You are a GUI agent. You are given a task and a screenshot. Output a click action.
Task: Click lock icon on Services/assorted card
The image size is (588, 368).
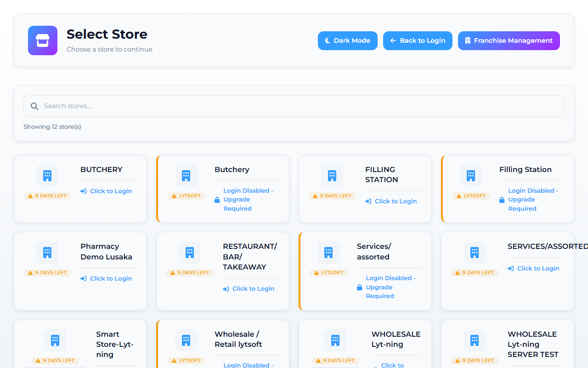pos(360,287)
